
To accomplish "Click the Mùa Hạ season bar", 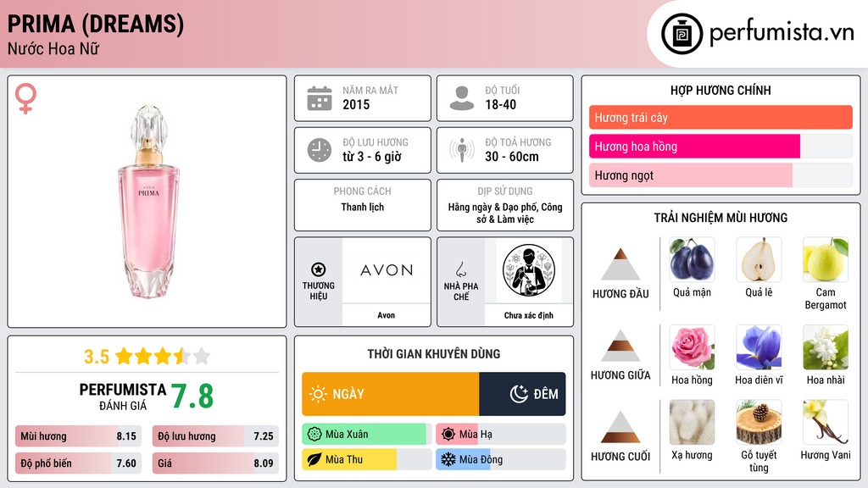I will click(x=500, y=435).
